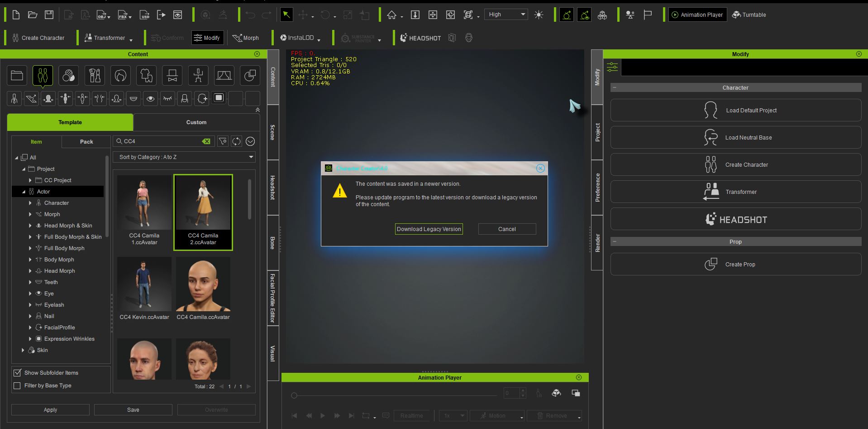Switch to the Custom tab
The image size is (868, 429).
point(196,122)
